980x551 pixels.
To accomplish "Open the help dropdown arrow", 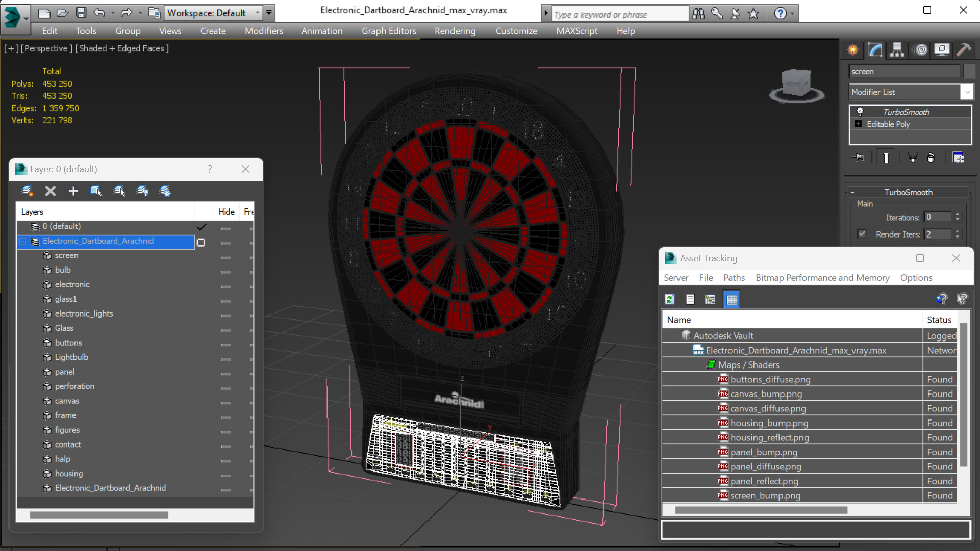I will click(792, 14).
